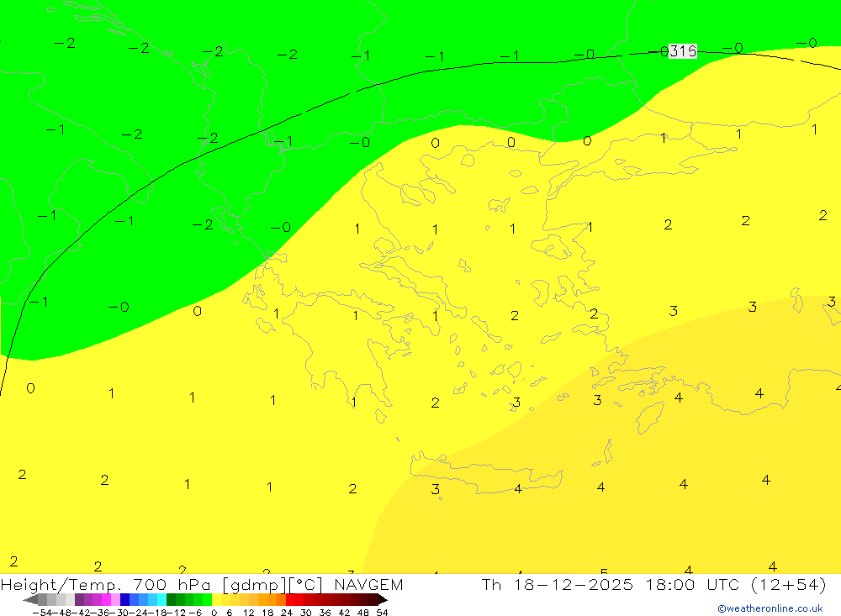Click the '18:00 UTC' time text
Screen dimensions: 841x616
pyautogui.click(x=692, y=584)
